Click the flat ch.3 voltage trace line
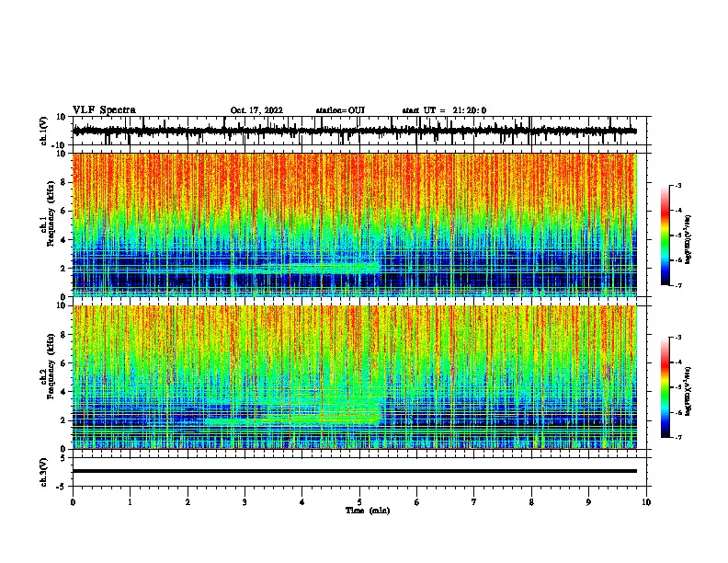Image resolution: width=728 pixels, height=563 pixels. (x=355, y=471)
